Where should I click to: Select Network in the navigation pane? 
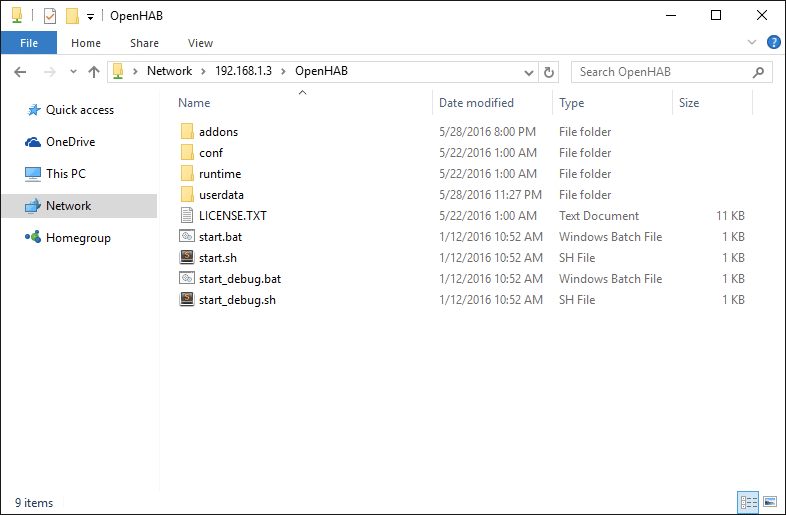(x=80, y=206)
